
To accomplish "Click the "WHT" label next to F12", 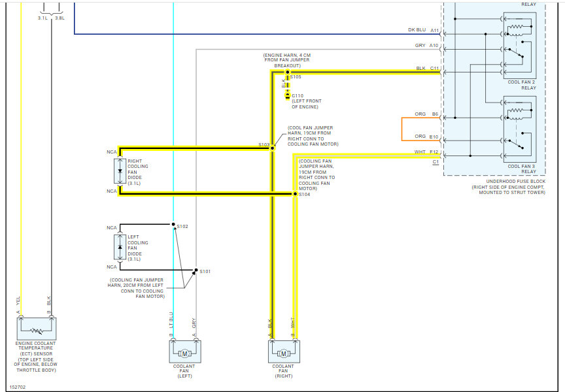I will tap(420, 152).
